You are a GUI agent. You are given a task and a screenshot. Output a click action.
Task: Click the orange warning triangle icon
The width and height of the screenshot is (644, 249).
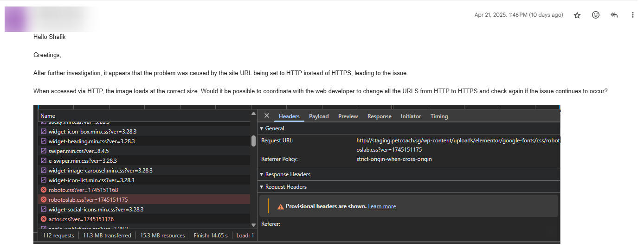tap(280, 206)
